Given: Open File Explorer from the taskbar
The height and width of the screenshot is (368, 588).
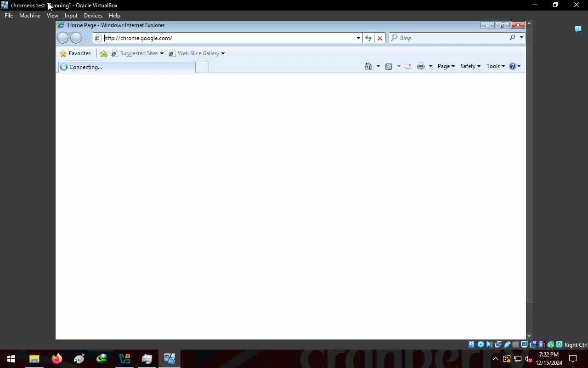Looking at the screenshot, I should (x=34, y=359).
